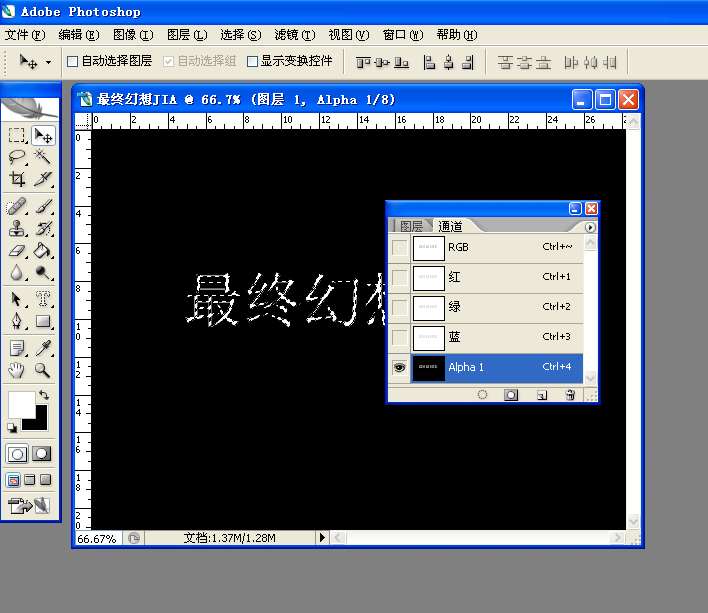708x613 pixels.
Task: Load channel as selection icon
Action: tap(482, 395)
